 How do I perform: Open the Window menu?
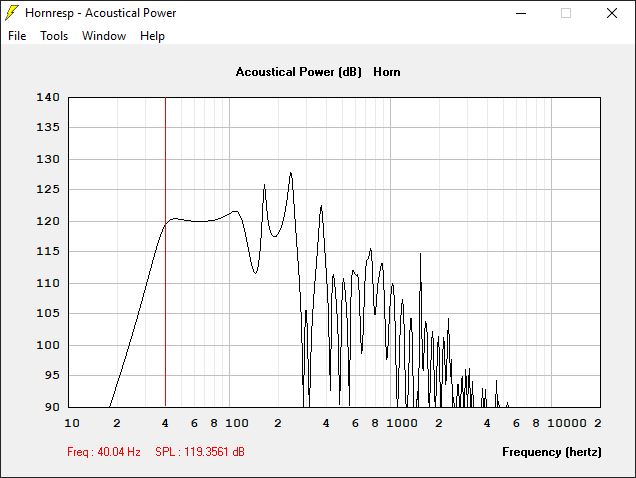tap(104, 36)
